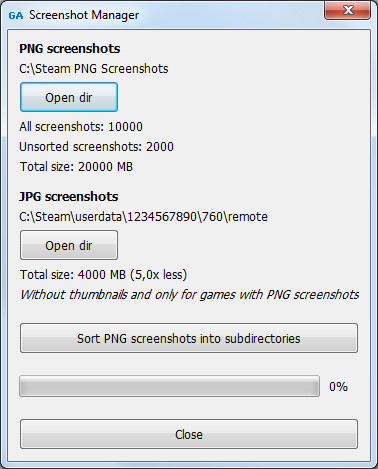Click empty title bar area beside title
The image size is (378, 469).
click(x=230, y=15)
